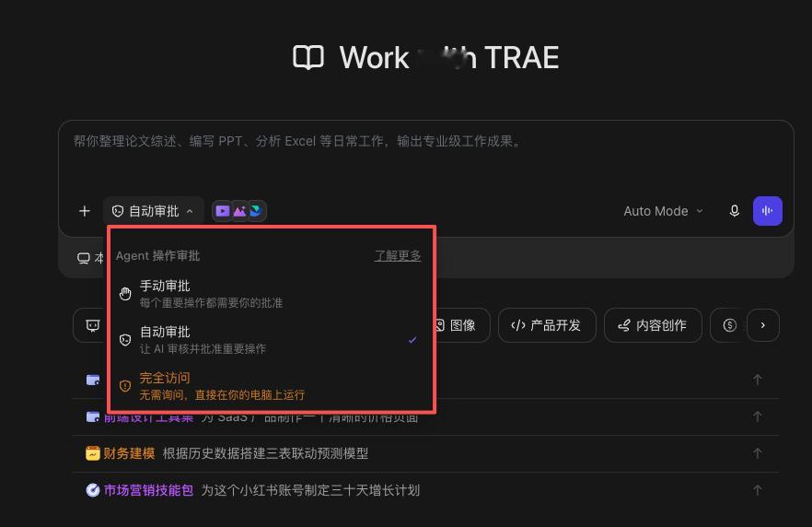This screenshot has height=527, width=812.
Task: Click the yellow 财务建模 calendar icon
Action: coord(92,453)
